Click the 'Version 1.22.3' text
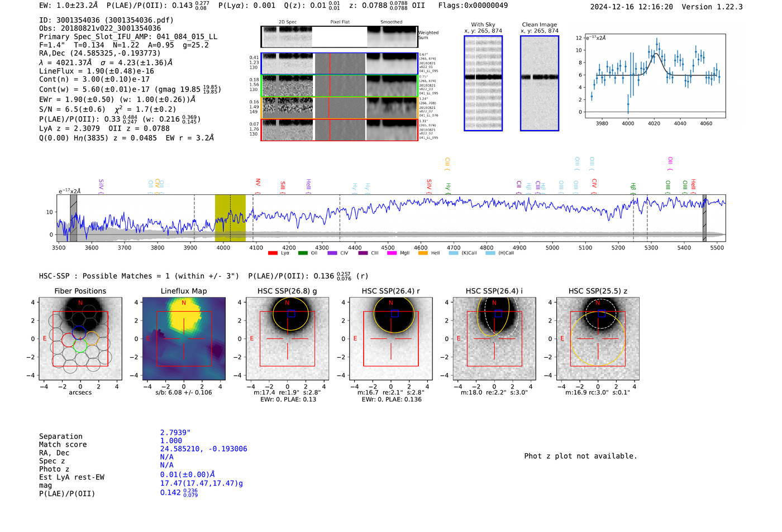 coord(712,7)
